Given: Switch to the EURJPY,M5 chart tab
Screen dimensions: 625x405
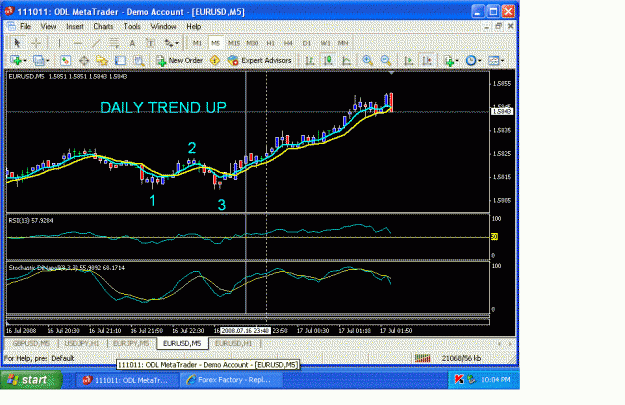Looking at the screenshot, I should click(131, 343).
